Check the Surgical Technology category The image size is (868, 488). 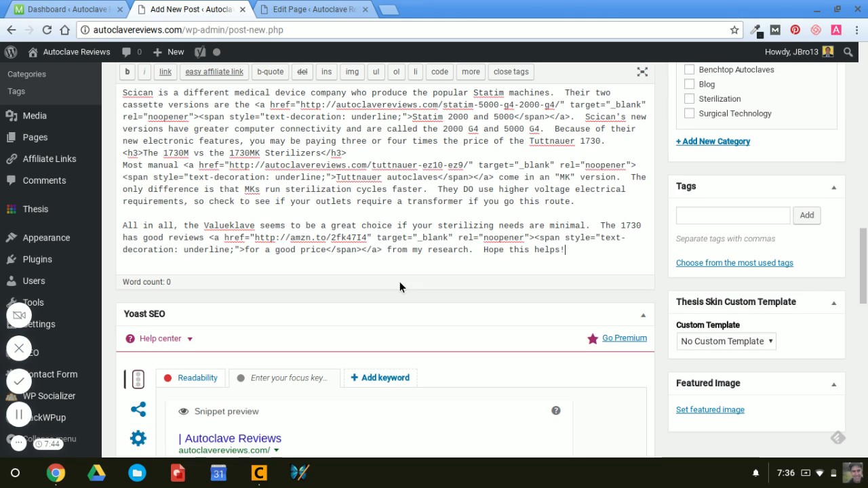(x=690, y=113)
